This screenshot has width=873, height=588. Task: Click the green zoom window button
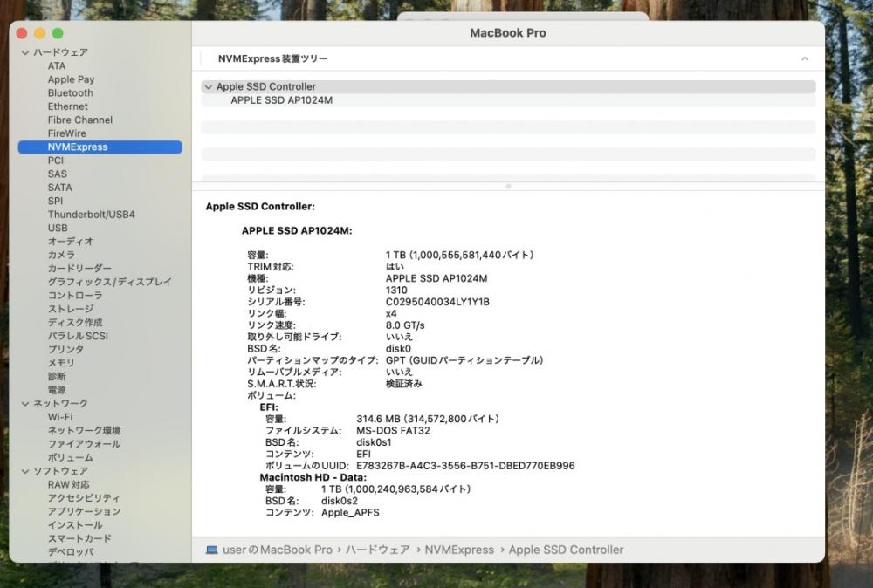58,33
